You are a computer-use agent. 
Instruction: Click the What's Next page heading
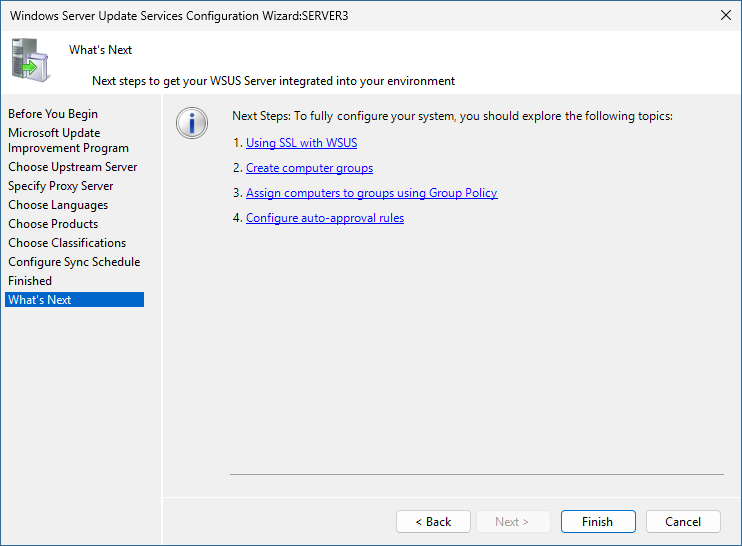click(x=100, y=50)
